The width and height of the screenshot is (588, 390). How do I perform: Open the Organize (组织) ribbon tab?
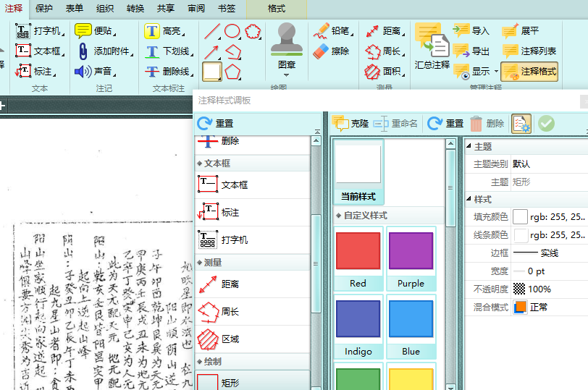tap(104, 8)
